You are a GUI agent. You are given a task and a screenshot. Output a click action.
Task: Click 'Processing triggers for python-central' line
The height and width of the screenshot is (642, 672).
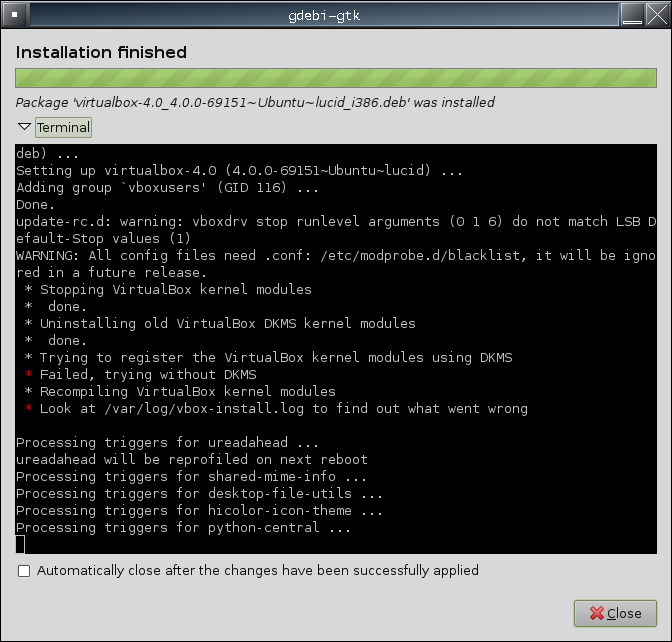click(183, 528)
